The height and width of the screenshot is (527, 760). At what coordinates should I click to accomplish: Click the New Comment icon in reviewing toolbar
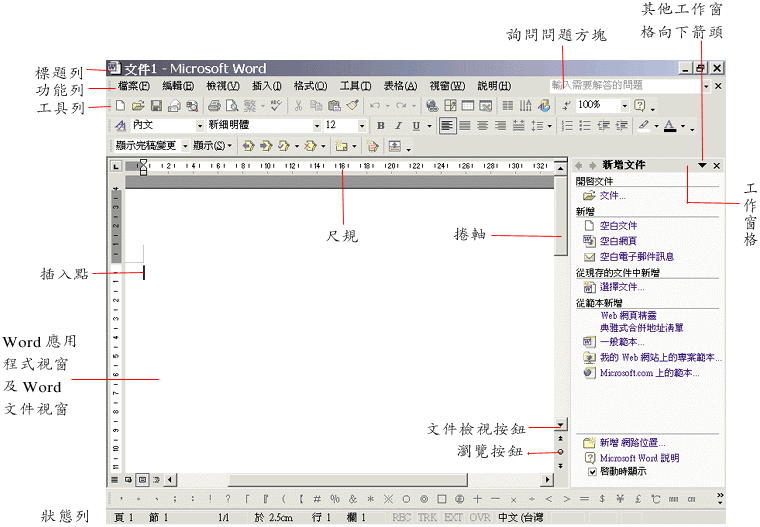coord(342,145)
